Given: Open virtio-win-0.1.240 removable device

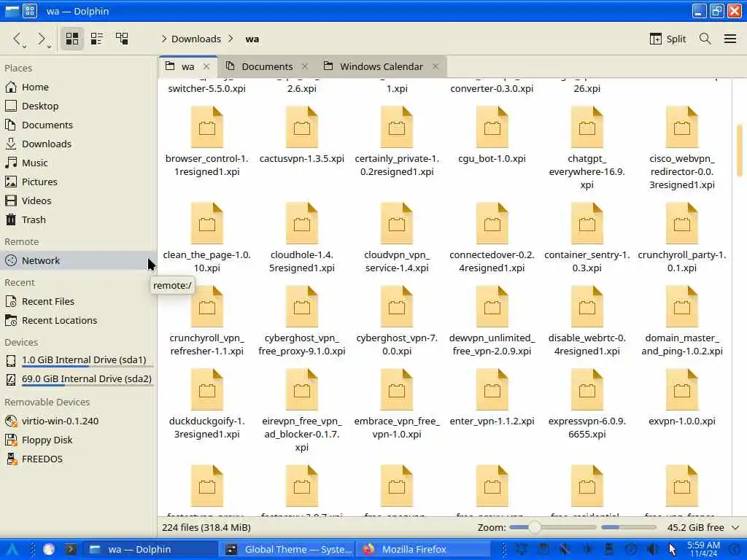Looking at the screenshot, I should click(78, 421).
